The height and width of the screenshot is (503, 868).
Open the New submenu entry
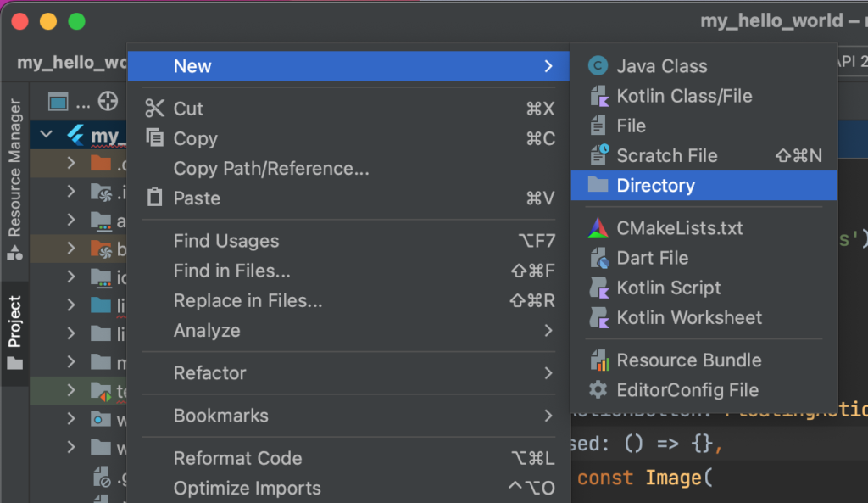tap(348, 66)
